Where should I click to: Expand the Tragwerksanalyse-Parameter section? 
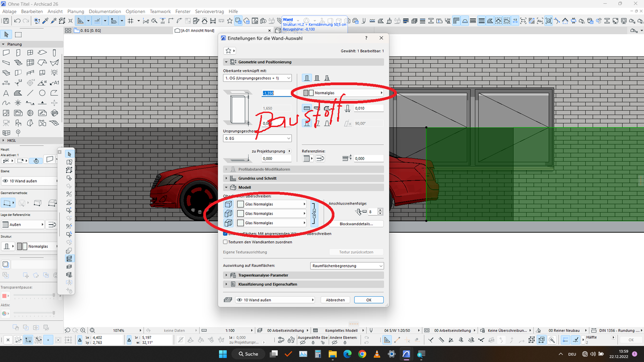coord(263,276)
